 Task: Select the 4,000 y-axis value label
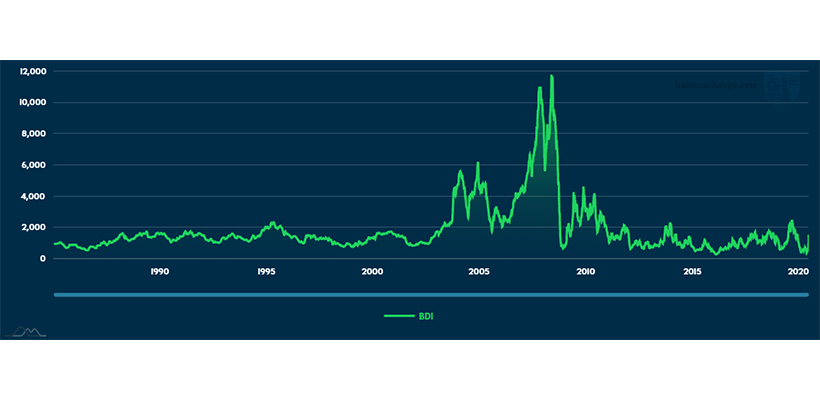(35, 196)
